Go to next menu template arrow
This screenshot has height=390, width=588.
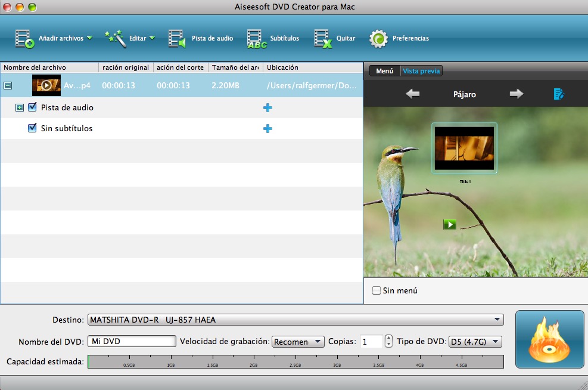(x=517, y=94)
